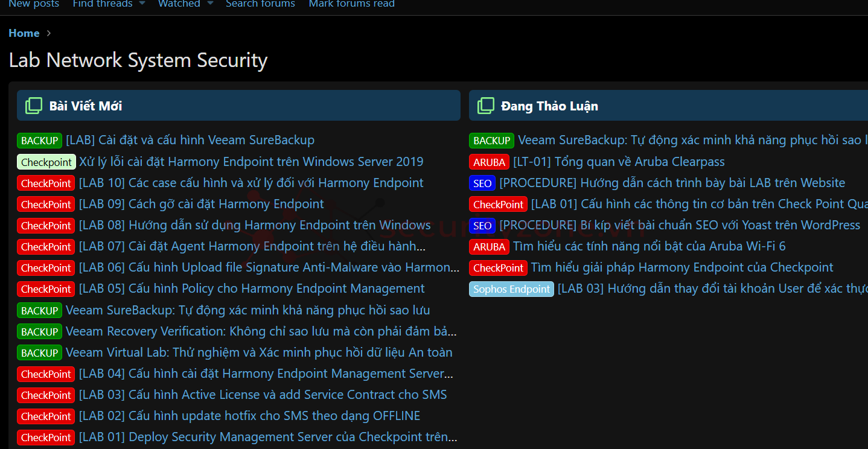Viewport: 868px width, 449px height.
Task: Click BACKUP tag in Đang Thảo Luận list
Action: [492, 141]
